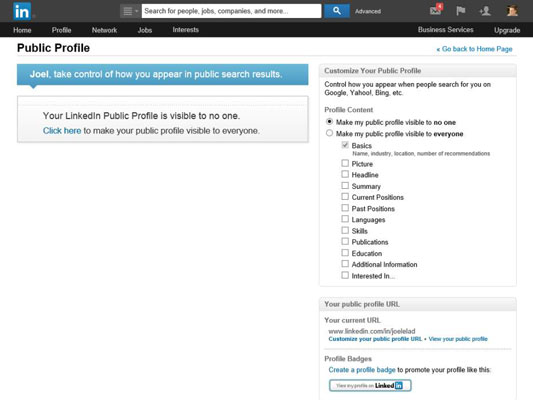Enable the Picture checkbox
Viewport: 533px width, 400px height.
click(345, 163)
